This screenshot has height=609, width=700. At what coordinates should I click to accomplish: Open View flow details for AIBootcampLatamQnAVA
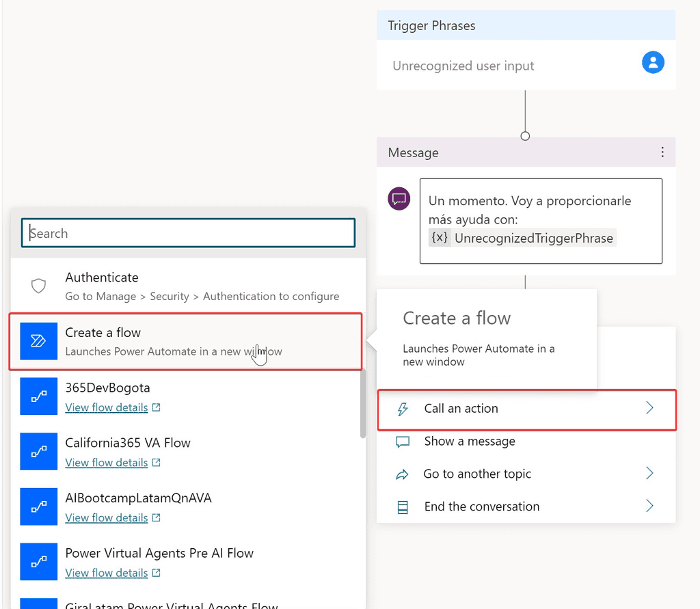click(x=107, y=518)
